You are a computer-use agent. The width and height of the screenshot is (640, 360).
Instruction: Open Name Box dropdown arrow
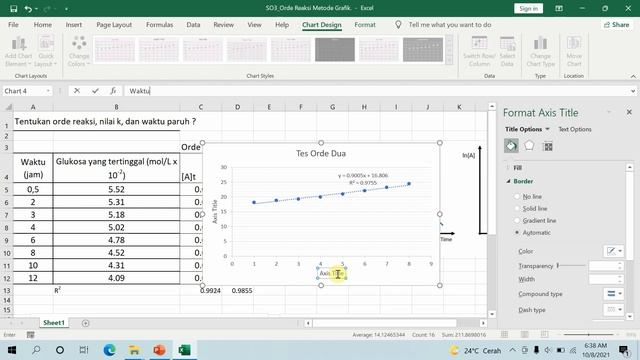[x=48, y=91]
